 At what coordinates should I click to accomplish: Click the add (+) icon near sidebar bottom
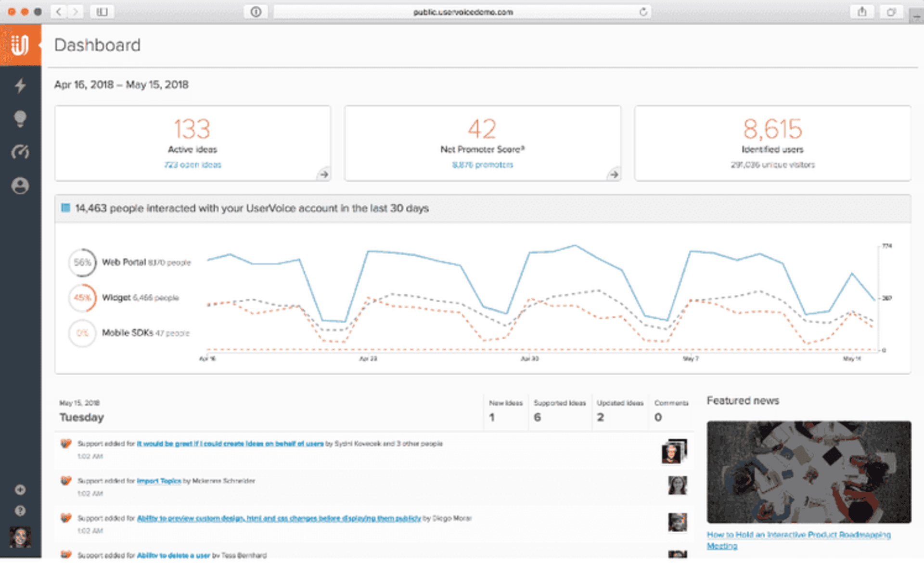tap(20, 489)
